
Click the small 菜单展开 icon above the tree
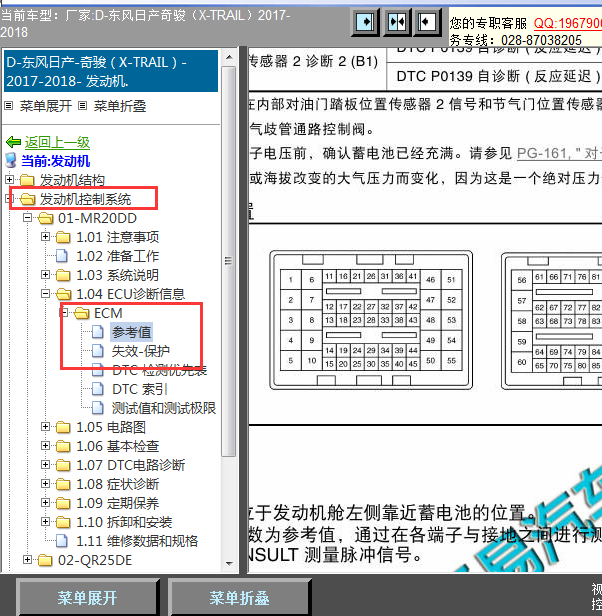[9, 106]
